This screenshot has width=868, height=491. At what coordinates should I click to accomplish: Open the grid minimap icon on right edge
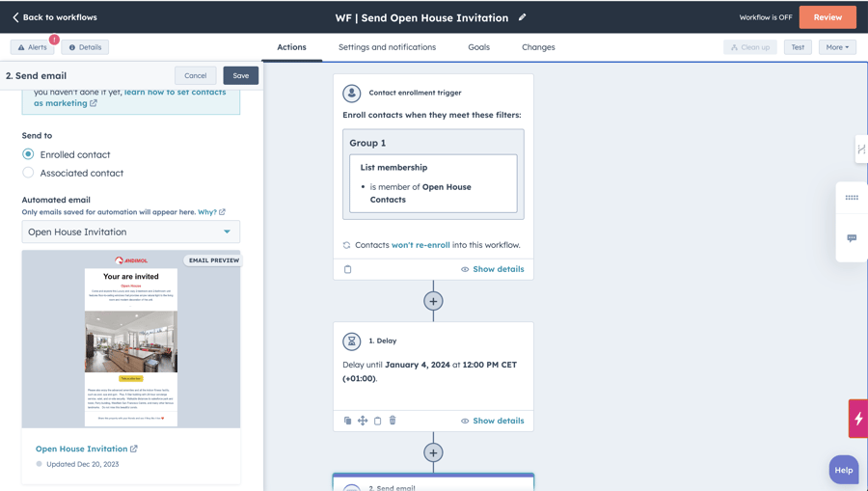pos(852,198)
